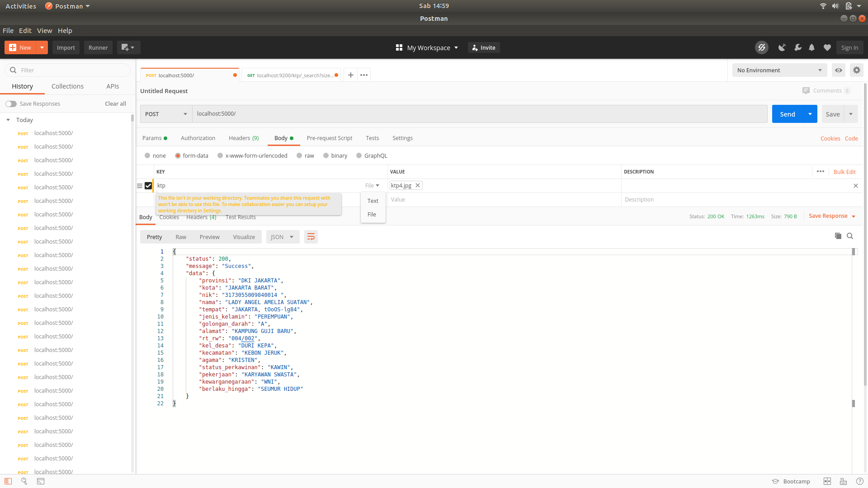Click the heart icon in the header
This screenshot has width=868, height=488.
827,47
